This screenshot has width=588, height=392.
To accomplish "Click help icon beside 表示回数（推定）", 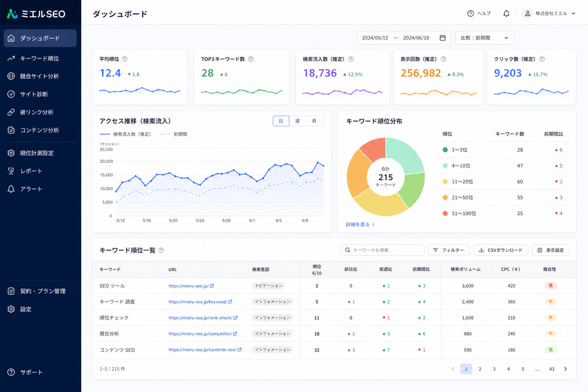I will (443, 59).
